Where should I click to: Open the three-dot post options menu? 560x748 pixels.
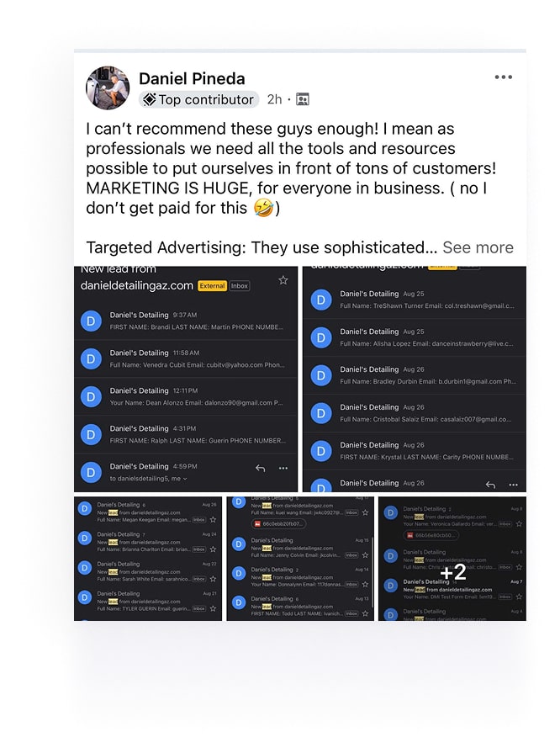pos(504,77)
